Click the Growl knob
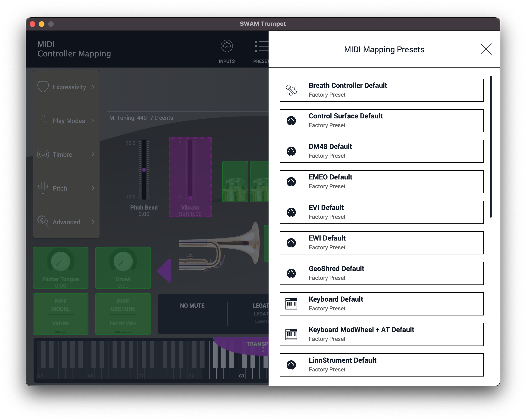The height and width of the screenshot is (420, 526). tap(123, 262)
